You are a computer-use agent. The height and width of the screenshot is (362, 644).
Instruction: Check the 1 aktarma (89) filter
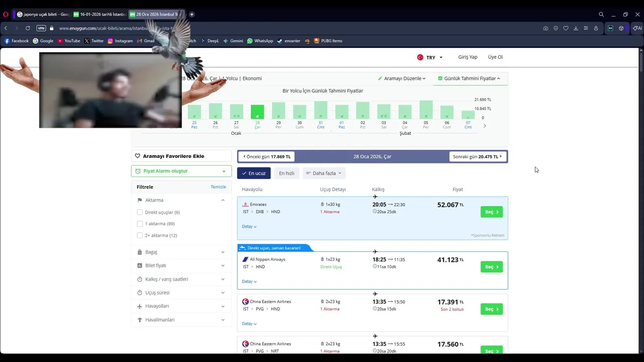(x=140, y=224)
